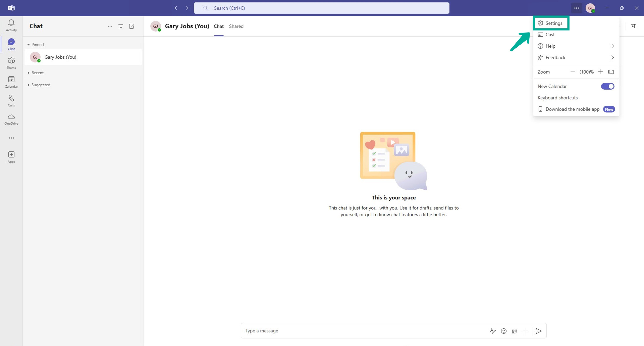This screenshot has height=346, width=644.
Task: Select the Chat tab in header
Action: pos(219,26)
